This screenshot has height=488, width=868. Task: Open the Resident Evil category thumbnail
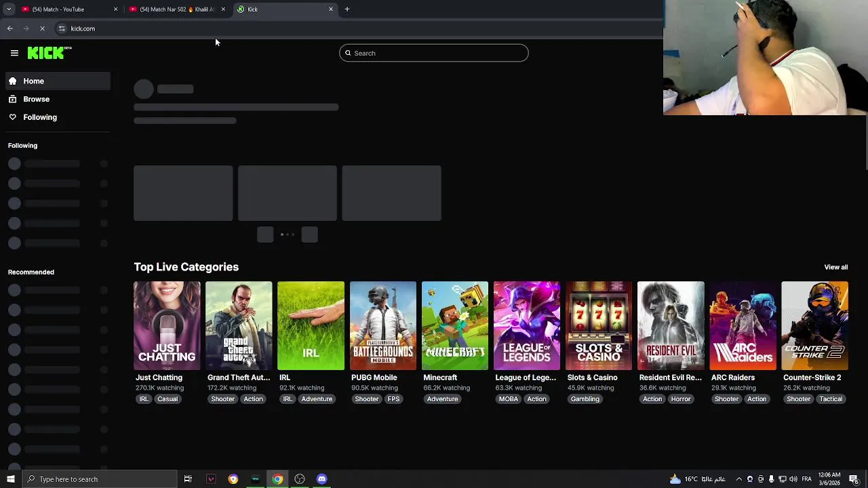click(x=671, y=325)
